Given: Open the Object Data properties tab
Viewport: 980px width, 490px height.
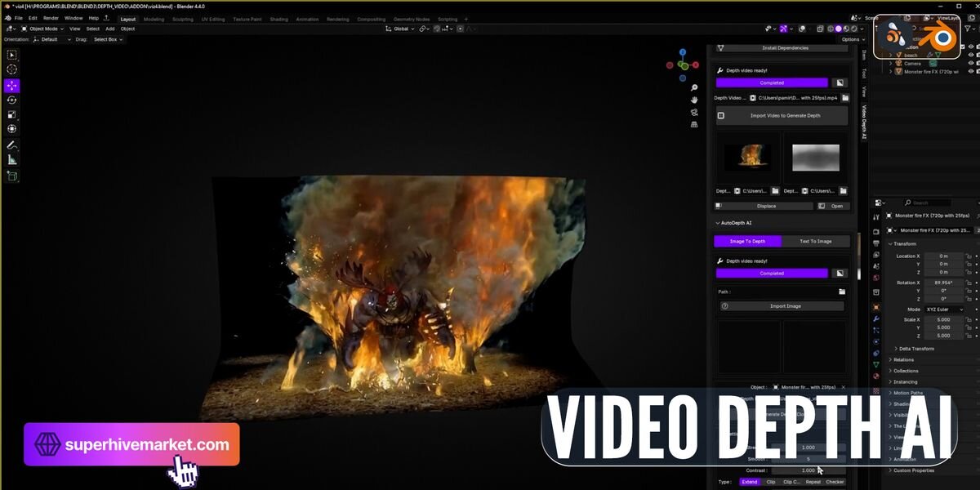Looking at the screenshot, I should tap(875, 364).
